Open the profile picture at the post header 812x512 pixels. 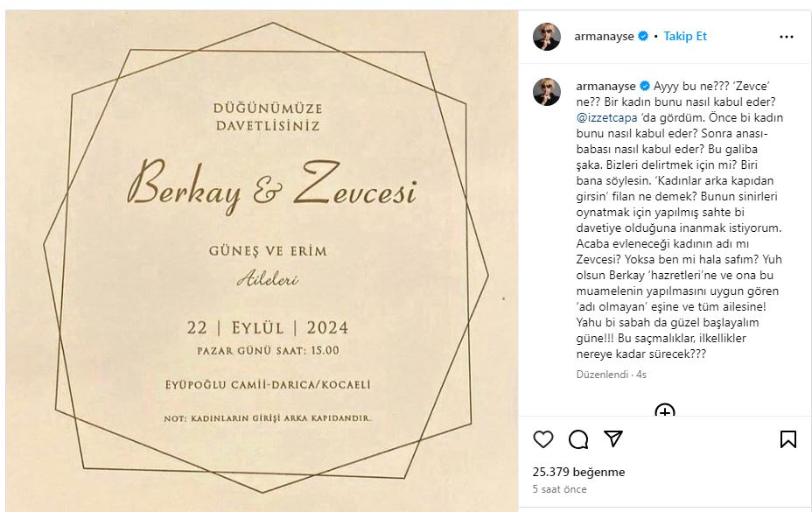pyautogui.click(x=547, y=37)
